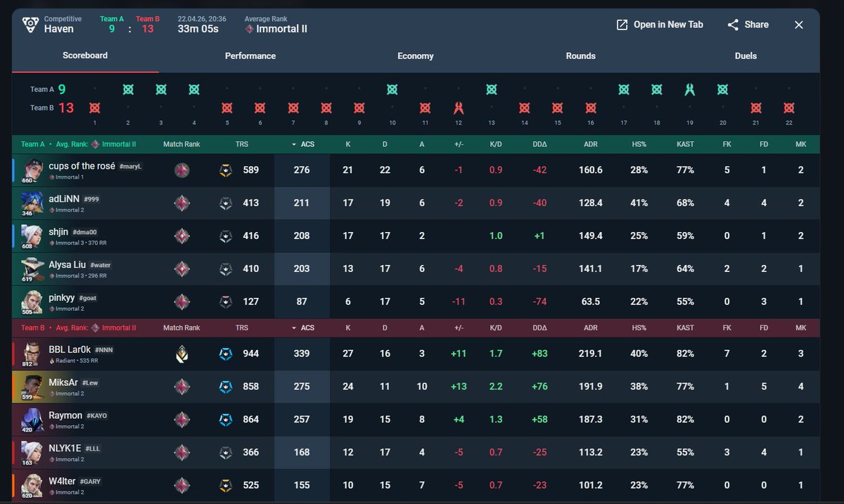Open the Economy tab

(416, 56)
